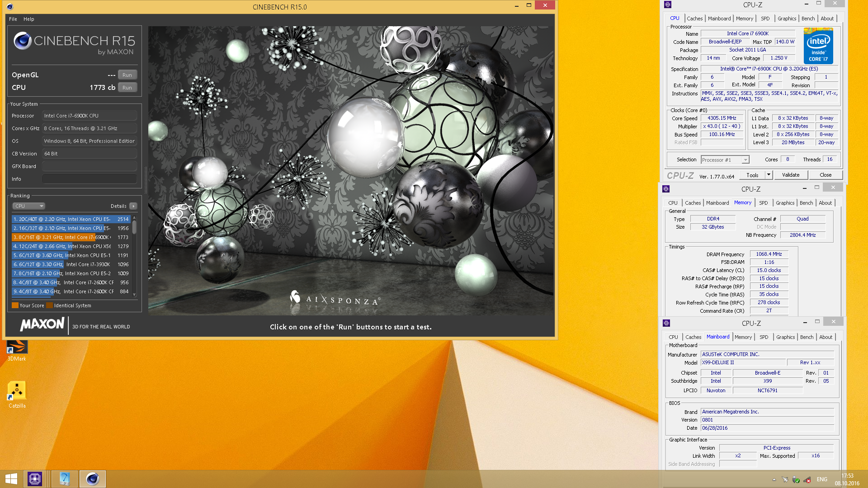Click the empty Info field
The height and width of the screenshot is (488, 868).
[x=90, y=179]
